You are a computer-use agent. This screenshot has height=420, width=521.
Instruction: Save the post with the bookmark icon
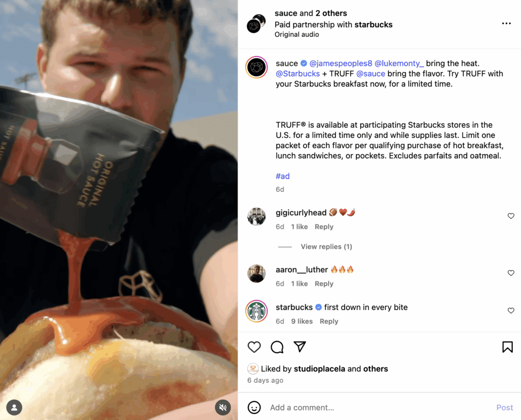(x=507, y=347)
